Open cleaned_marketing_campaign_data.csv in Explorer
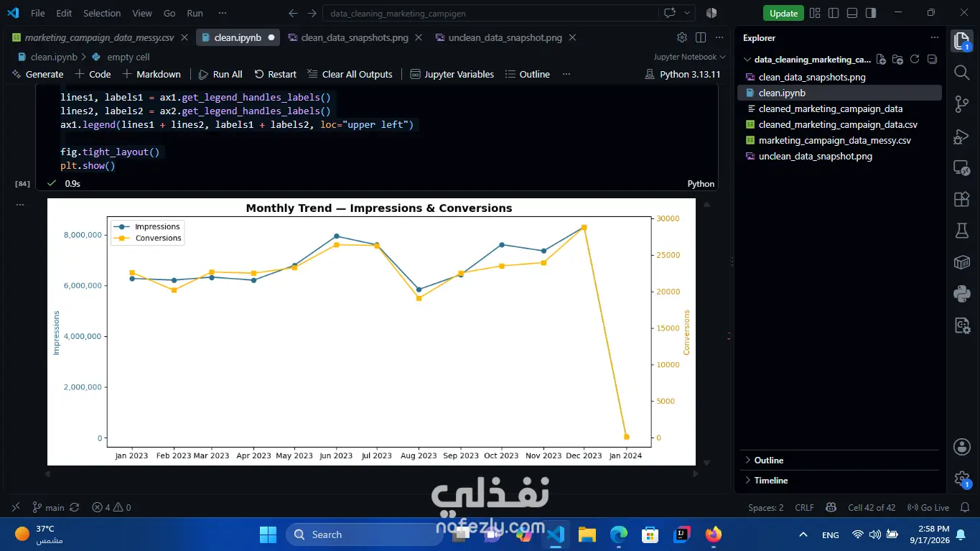 coord(838,124)
